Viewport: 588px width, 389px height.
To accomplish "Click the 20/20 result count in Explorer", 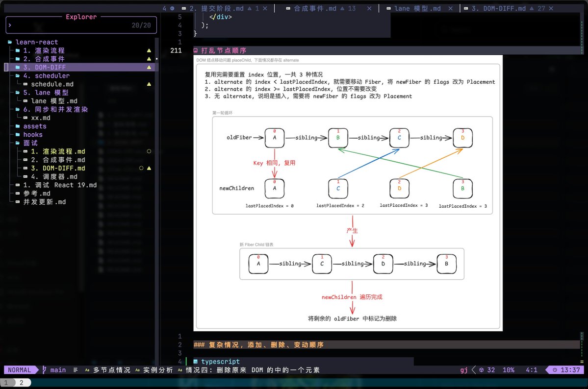I will coord(141,25).
